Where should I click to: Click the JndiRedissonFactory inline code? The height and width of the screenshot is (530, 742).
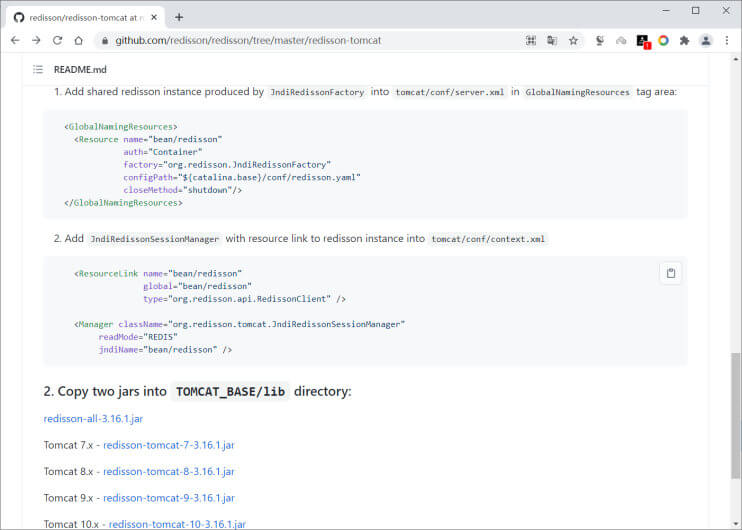tap(317, 92)
